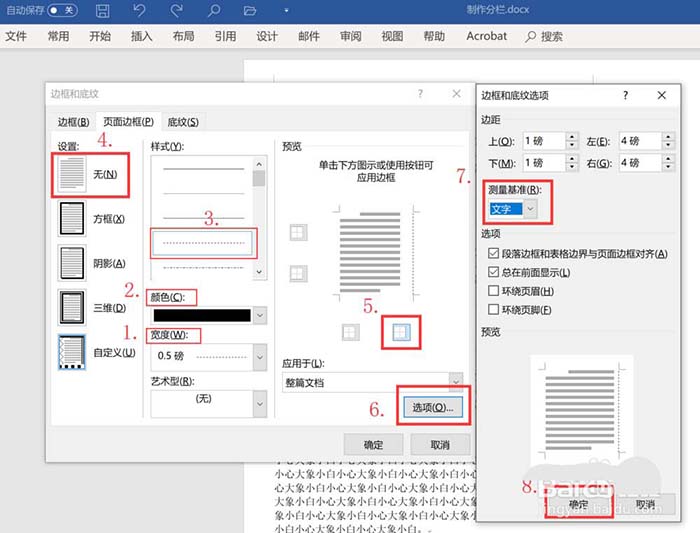Decrease the 下(M) margin spinner
The width and height of the screenshot is (700, 533).
tap(572, 167)
